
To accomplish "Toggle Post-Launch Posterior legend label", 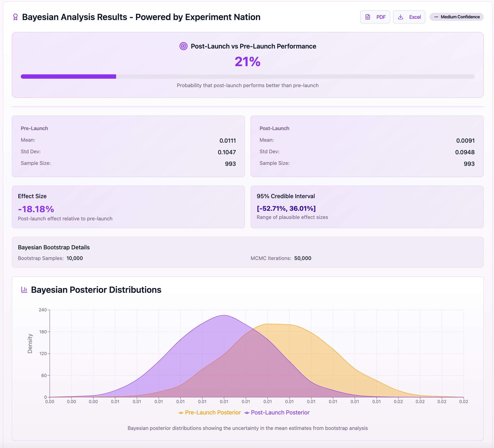I will click(280, 413).
